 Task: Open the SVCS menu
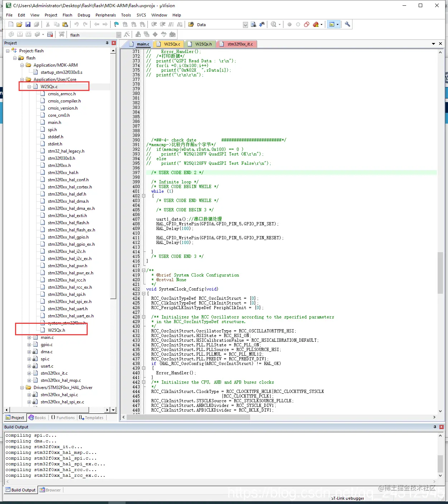click(x=141, y=15)
